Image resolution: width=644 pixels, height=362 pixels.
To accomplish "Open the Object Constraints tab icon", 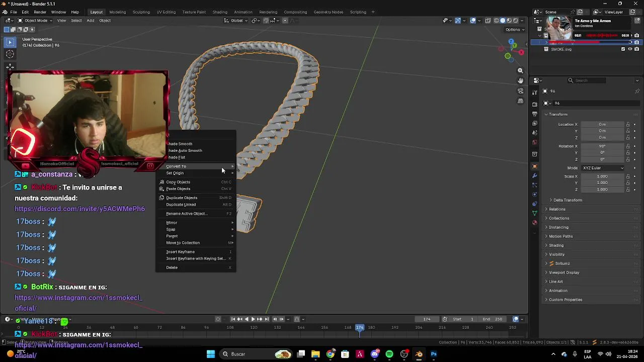I will (x=534, y=204).
